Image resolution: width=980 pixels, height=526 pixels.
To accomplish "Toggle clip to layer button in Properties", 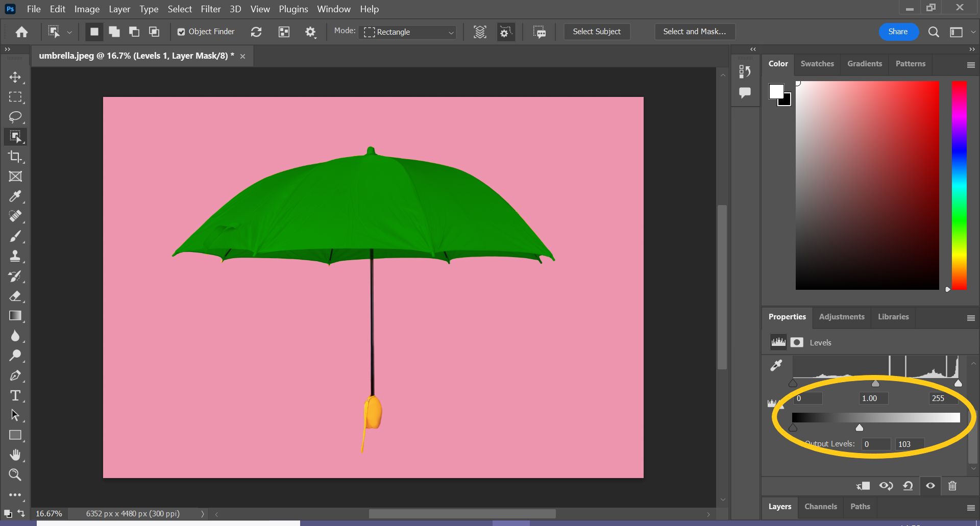I will 863,486.
